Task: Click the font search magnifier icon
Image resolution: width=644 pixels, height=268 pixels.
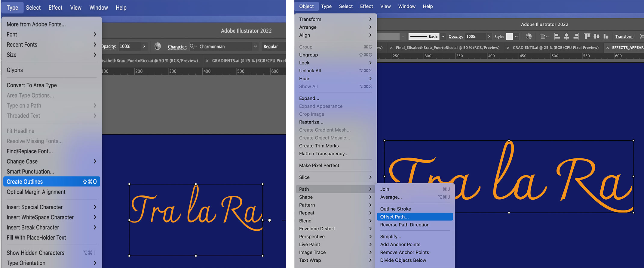Action: pyautogui.click(x=193, y=46)
